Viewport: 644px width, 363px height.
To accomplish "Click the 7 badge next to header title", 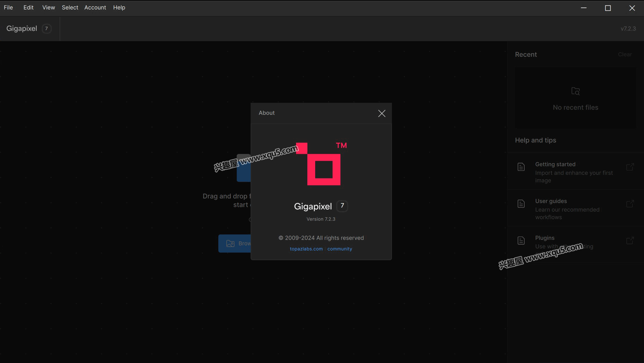I will tap(46, 28).
